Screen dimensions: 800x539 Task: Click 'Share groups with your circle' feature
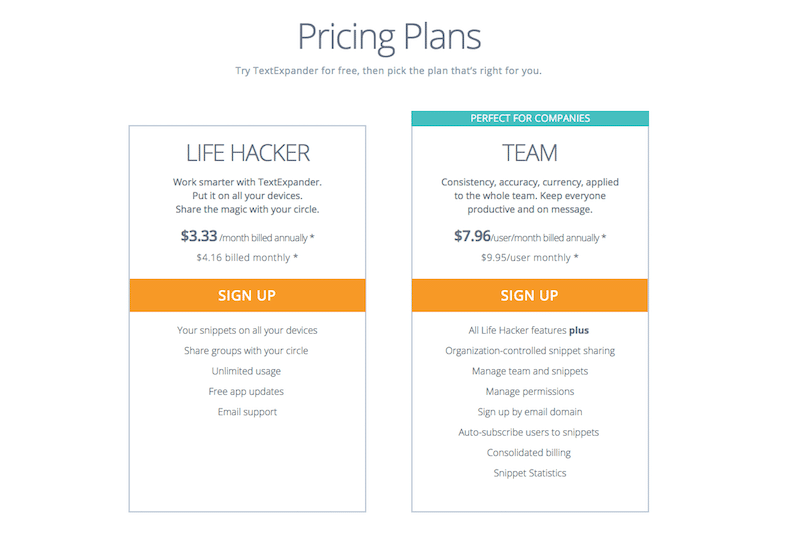(246, 351)
